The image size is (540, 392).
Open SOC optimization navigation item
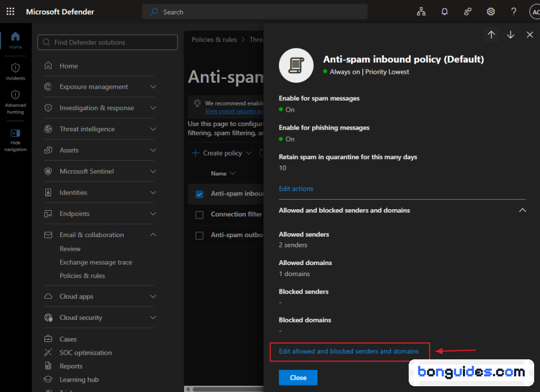coord(85,352)
